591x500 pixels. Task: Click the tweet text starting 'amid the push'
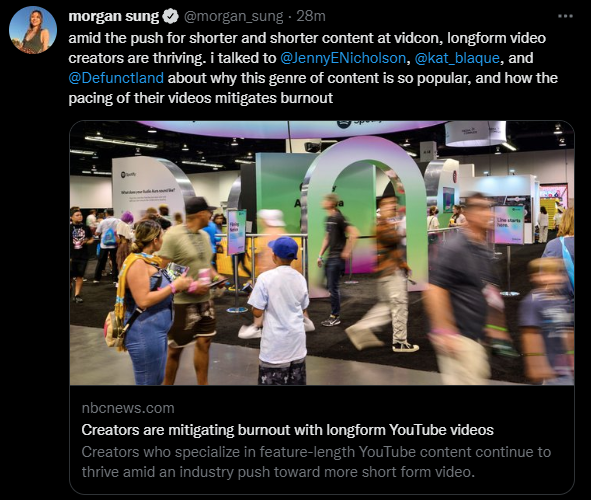pyautogui.click(x=313, y=68)
